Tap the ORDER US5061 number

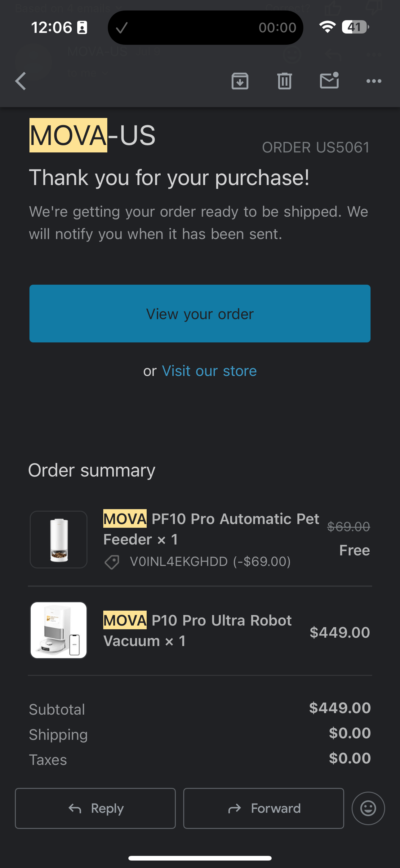[x=315, y=147]
